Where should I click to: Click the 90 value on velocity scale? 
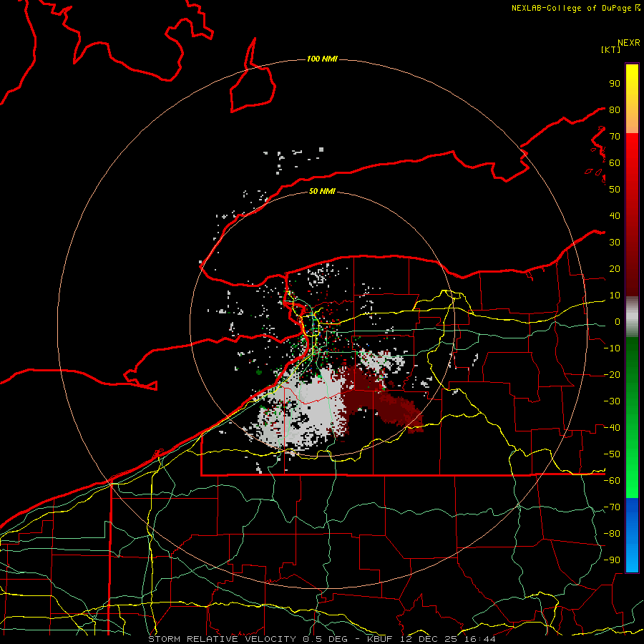[x=615, y=84]
